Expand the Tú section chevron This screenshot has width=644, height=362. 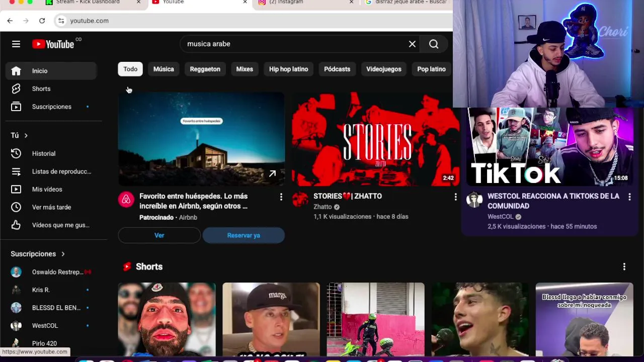click(26, 135)
